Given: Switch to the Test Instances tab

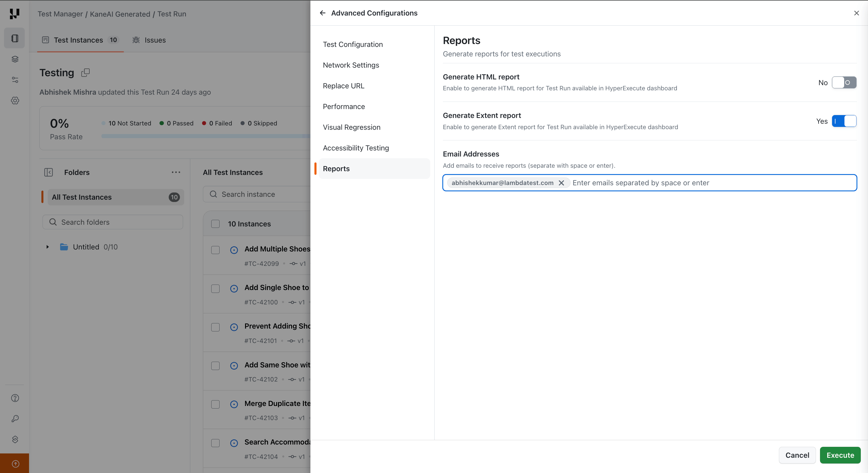Looking at the screenshot, I should click(x=80, y=40).
